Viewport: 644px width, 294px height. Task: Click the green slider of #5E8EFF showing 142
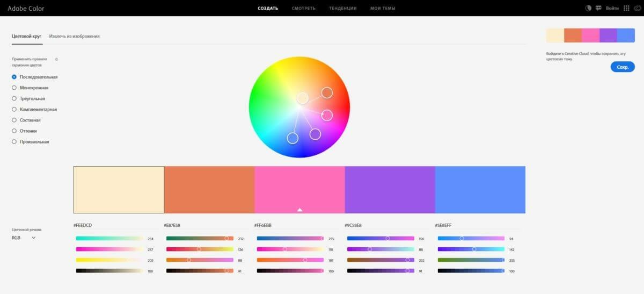[471, 249]
